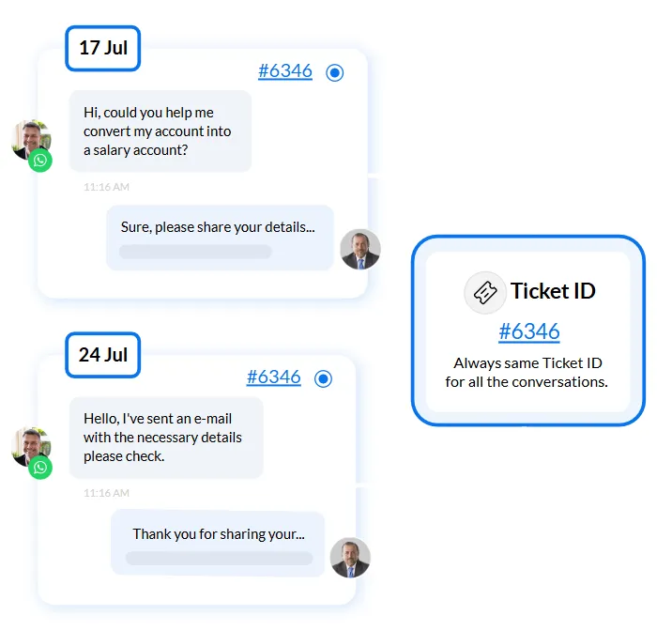The width and height of the screenshot is (672, 631).
Task: Open #6346 link in the 24 Jul conversation
Action: 274,377
